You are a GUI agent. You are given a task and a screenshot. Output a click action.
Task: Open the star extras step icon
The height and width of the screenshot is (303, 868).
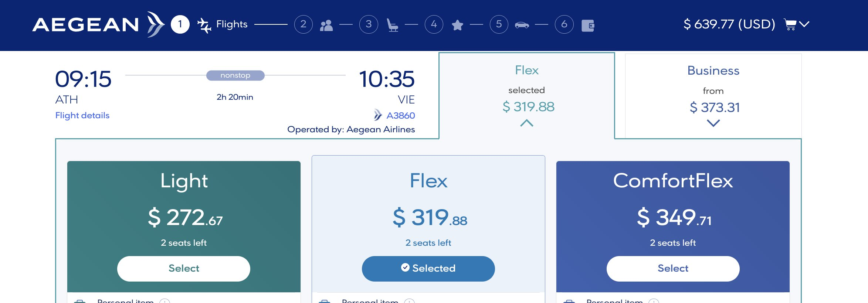pos(458,25)
